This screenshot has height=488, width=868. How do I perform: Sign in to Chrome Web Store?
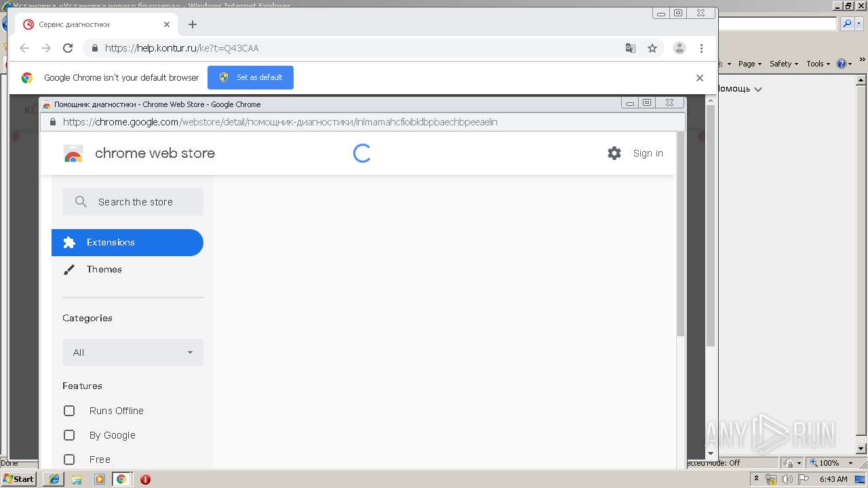click(x=648, y=153)
